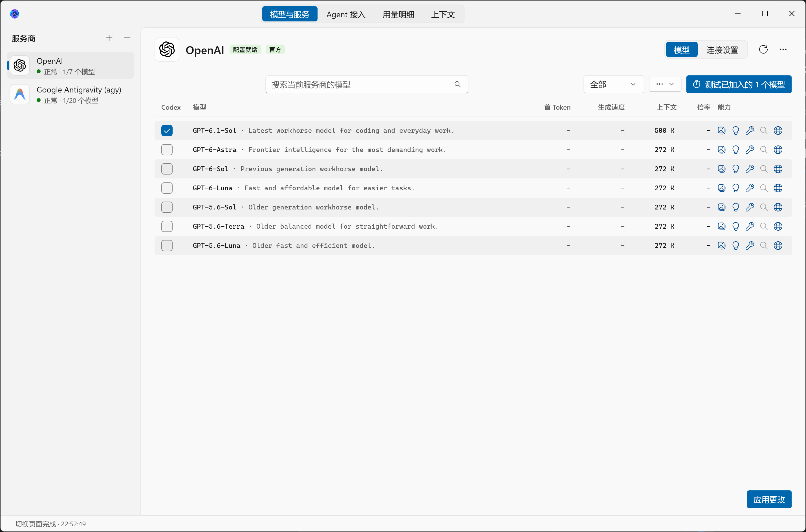Click the remove provider minus icon

coord(127,38)
